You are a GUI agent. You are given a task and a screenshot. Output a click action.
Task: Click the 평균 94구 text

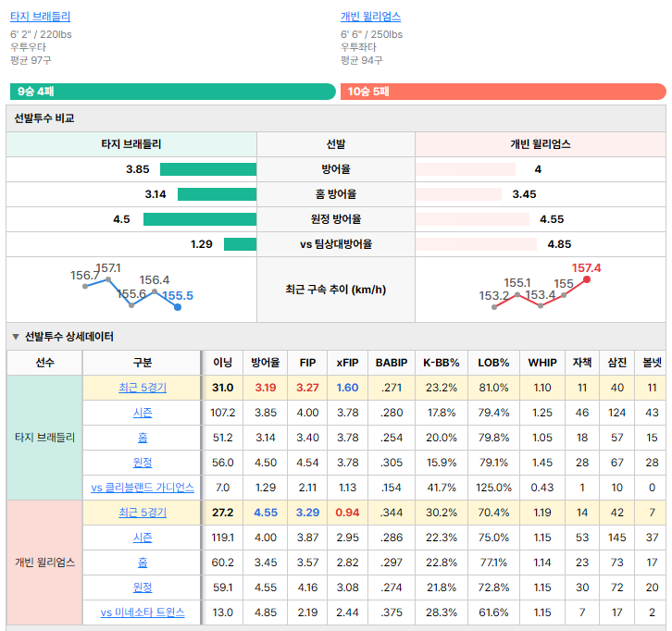point(362,60)
